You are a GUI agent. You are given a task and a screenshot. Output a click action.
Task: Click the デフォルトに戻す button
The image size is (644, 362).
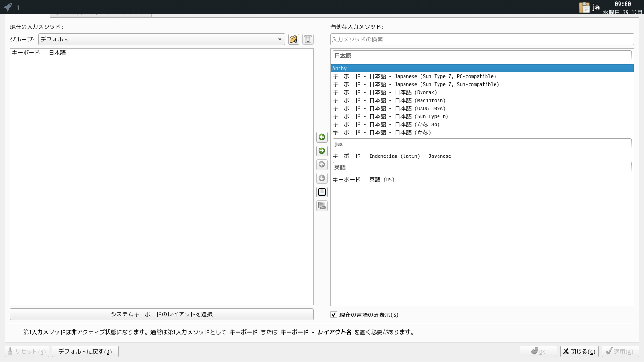[85, 352]
